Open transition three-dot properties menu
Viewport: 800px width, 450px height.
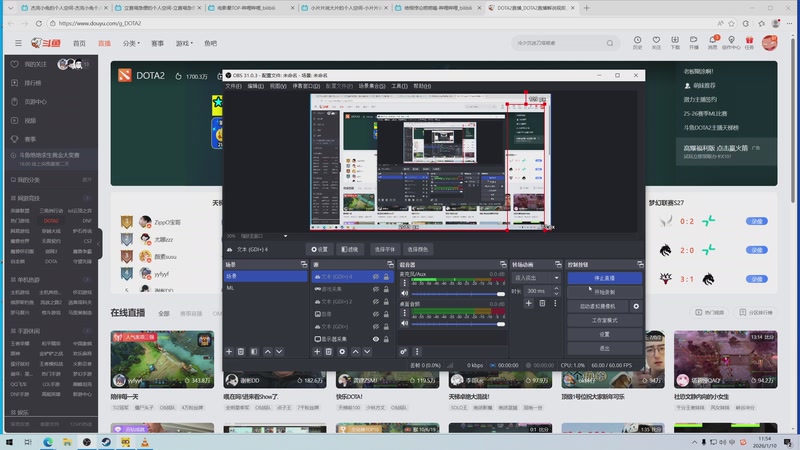tap(555, 303)
